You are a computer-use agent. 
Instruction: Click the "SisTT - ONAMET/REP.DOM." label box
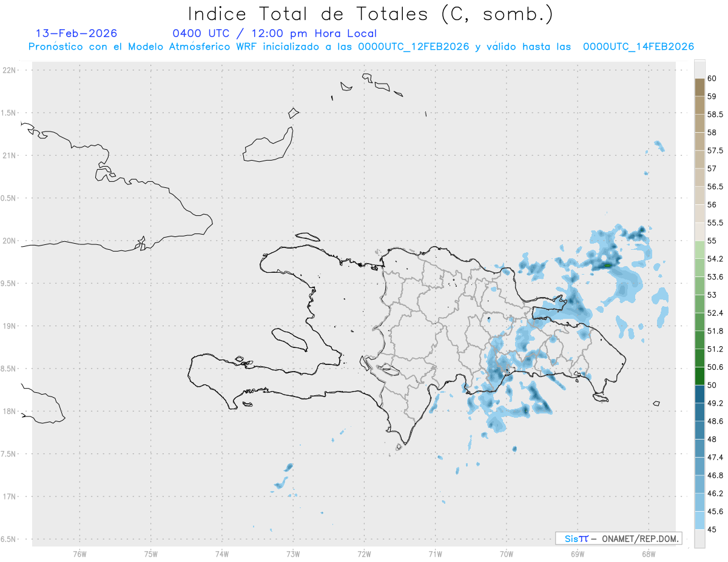click(x=618, y=538)
